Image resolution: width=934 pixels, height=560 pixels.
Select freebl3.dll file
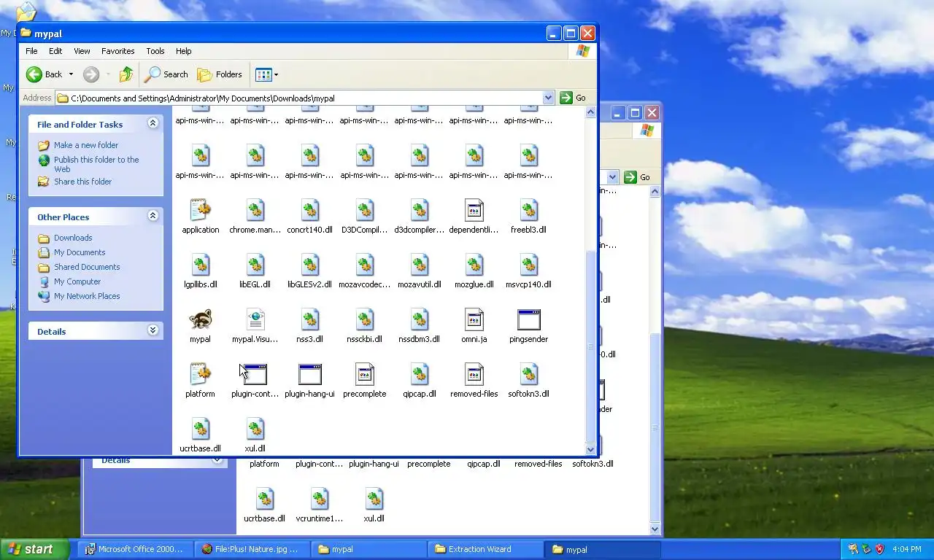[529, 210]
